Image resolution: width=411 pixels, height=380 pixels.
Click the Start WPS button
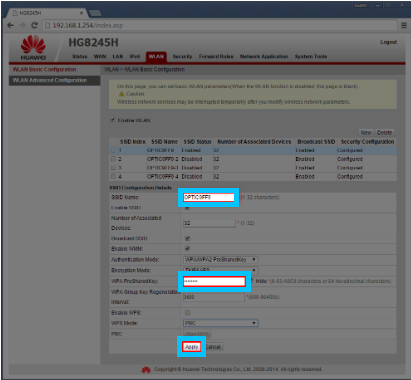coord(197,334)
